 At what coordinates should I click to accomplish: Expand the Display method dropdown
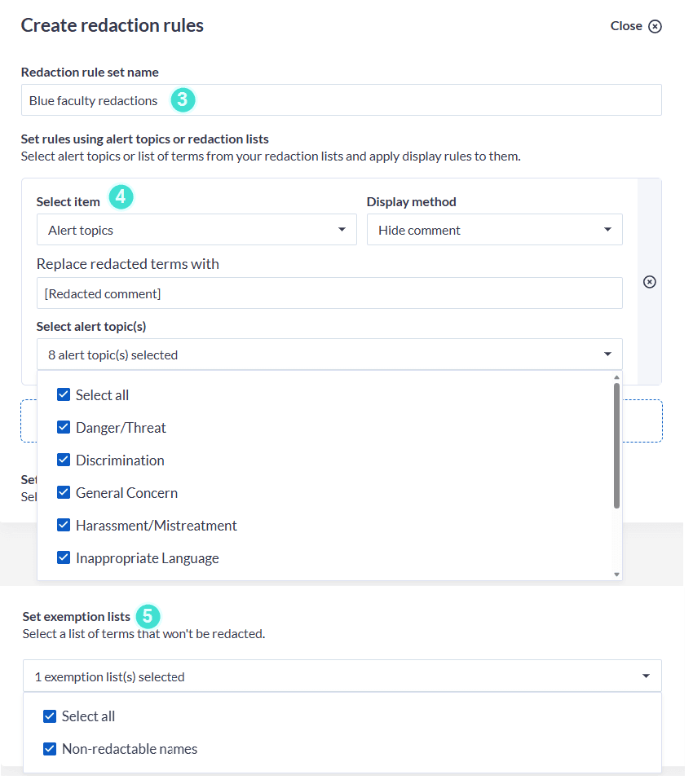tap(494, 230)
